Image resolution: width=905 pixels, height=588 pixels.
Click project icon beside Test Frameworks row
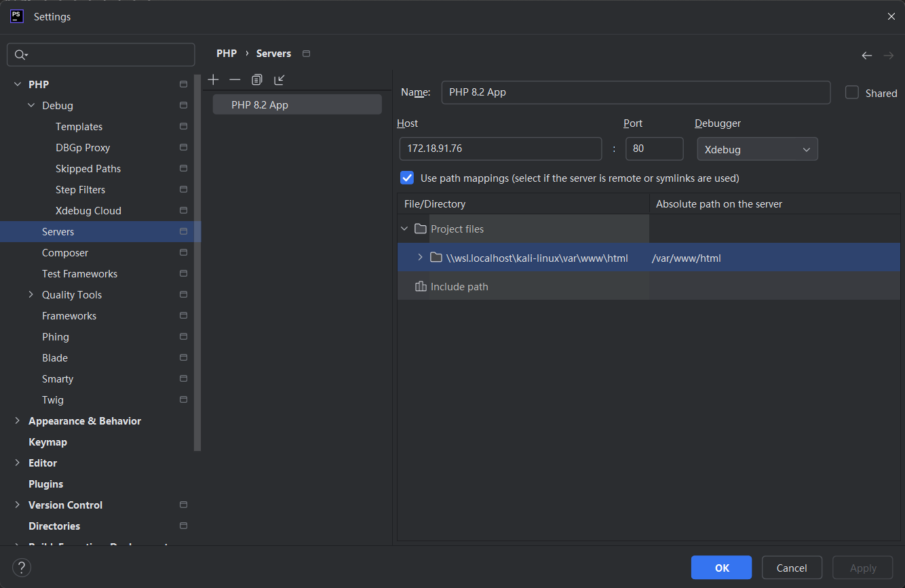(x=183, y=273)
